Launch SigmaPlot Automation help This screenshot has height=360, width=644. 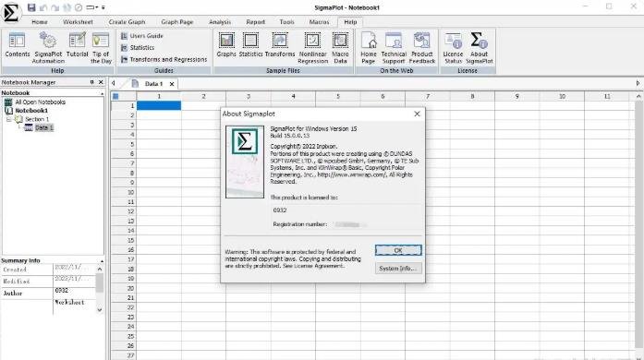pyautogui.click(x=48, y=48)
